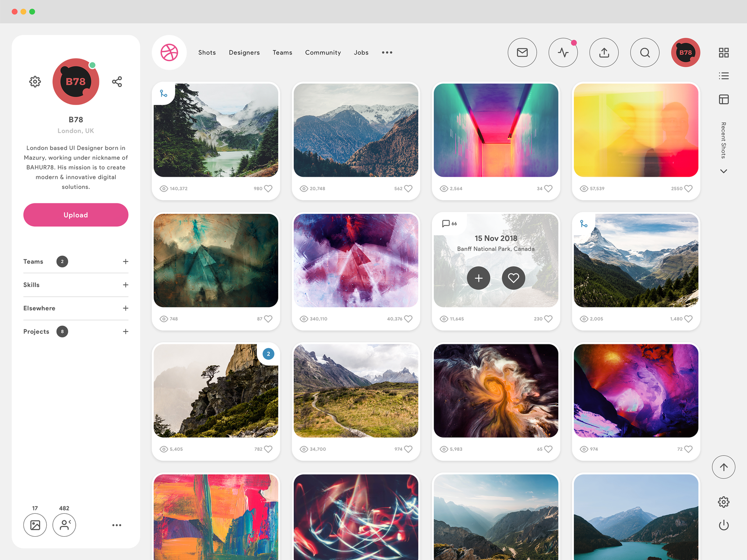View the 66 comments on the Banff shot
The image size is (747, 560).
pos(449,224)
